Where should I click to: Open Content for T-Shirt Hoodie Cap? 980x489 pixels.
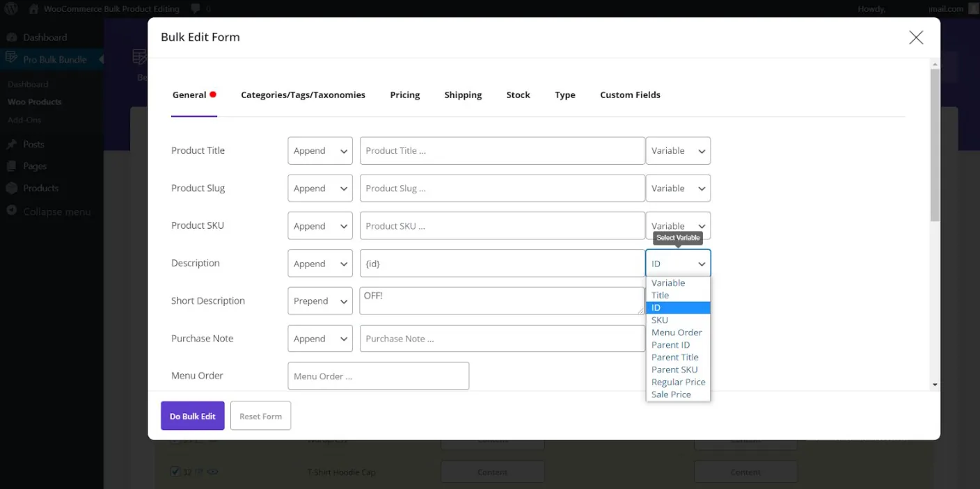pos(492,472)
